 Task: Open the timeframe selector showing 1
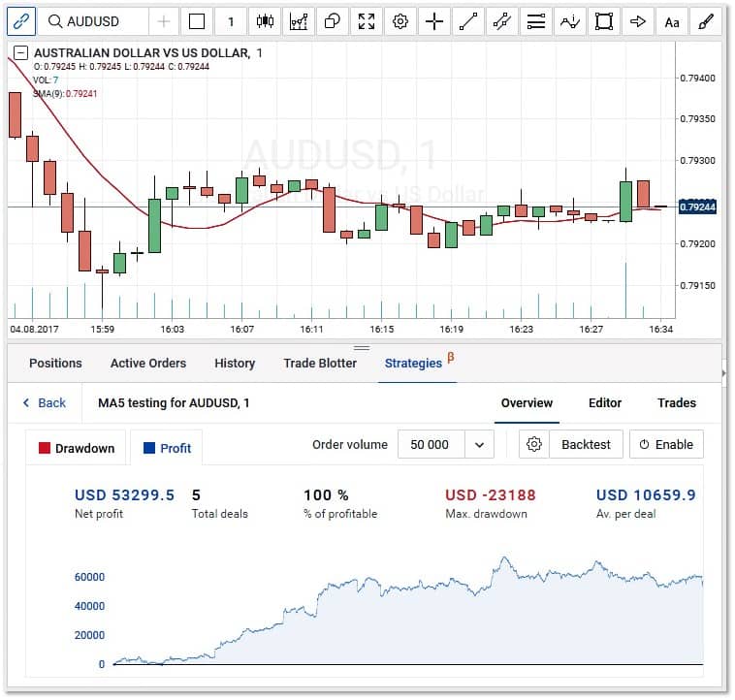tap(231, 21)
